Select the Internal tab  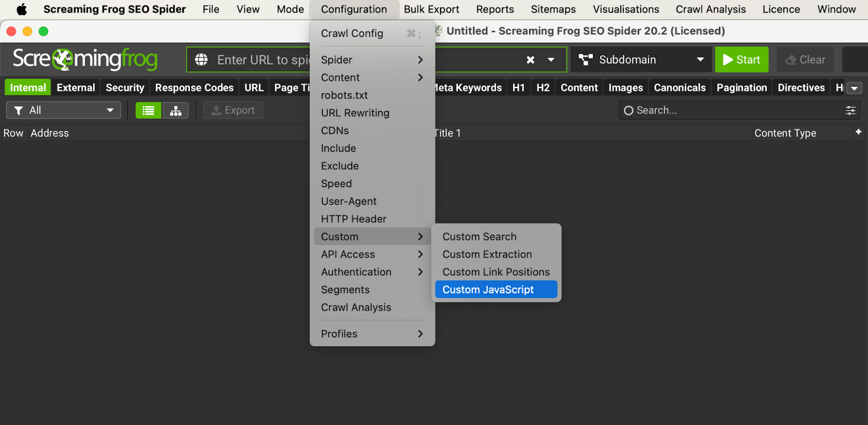(x=28, y=87)
